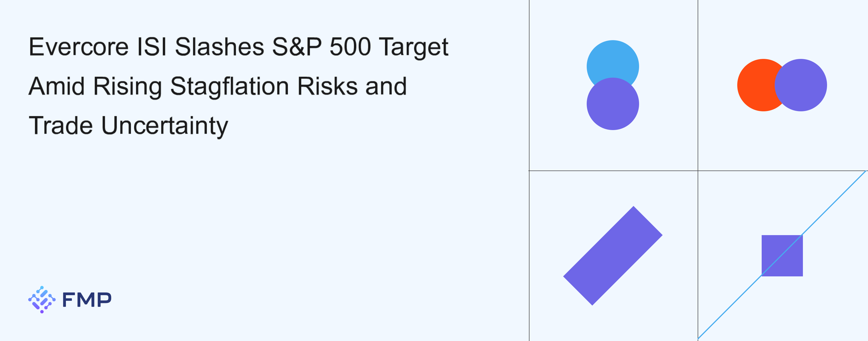Click the word 'Evercore' in headline
This screenshot has width=868, height=341.
pyautogui.click(x=78, y=47)
